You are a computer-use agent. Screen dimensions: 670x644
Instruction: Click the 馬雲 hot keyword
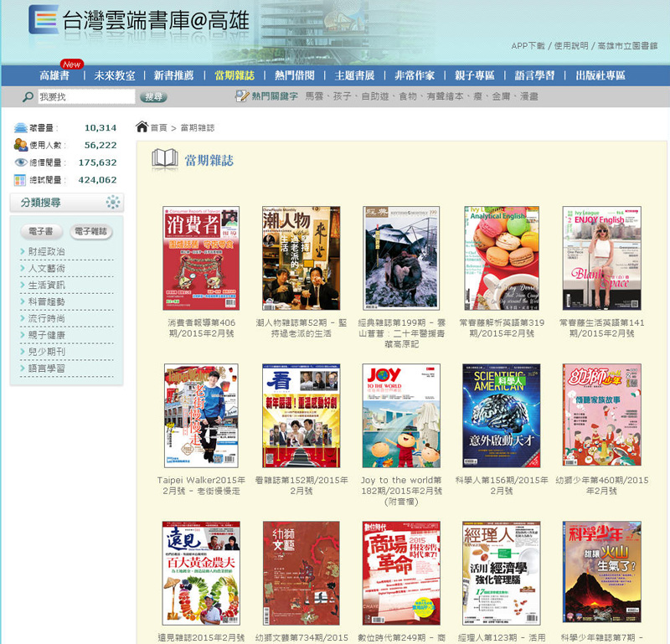point(314,96)
